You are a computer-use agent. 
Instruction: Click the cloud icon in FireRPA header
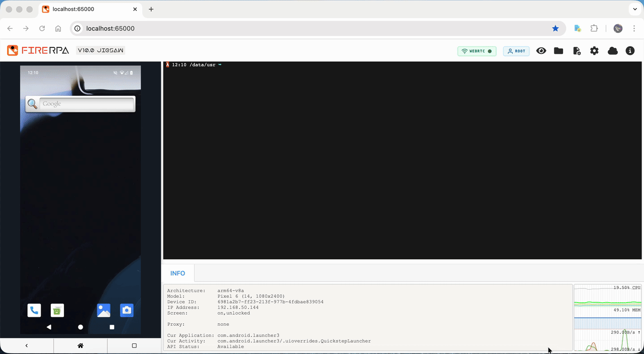point(612,51)
